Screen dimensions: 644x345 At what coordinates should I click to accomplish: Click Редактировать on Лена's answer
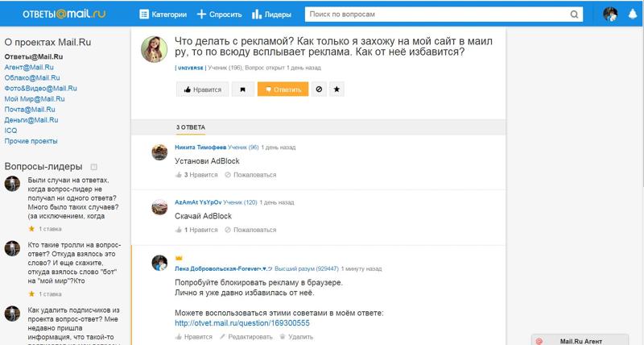pos(246,337)
